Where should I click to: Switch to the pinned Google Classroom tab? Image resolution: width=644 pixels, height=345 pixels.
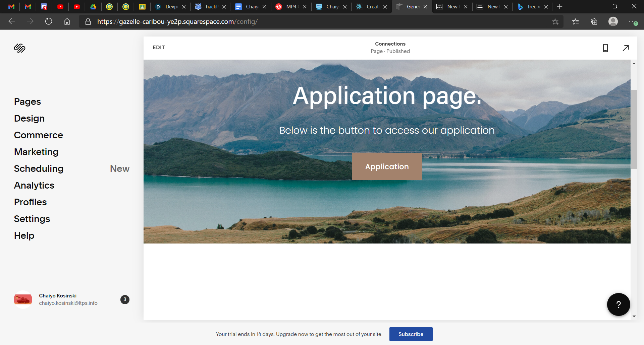(x=142, y=6)
